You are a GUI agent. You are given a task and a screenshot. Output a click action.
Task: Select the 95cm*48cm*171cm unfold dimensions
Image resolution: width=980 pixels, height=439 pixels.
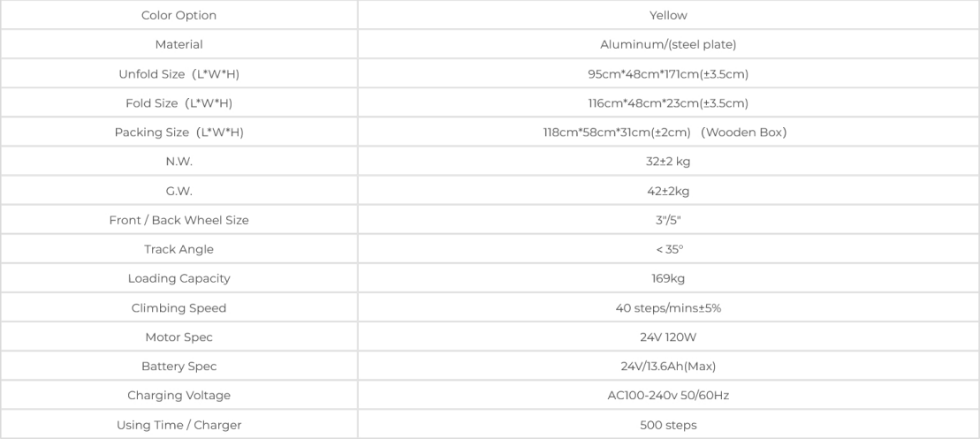pyautogui.click(x=668, y=73)
